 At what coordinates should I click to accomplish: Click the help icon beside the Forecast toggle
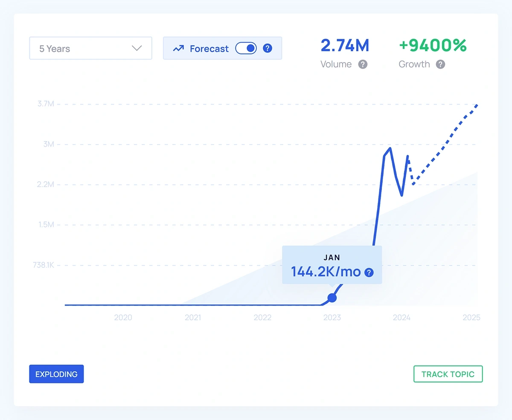268,48
